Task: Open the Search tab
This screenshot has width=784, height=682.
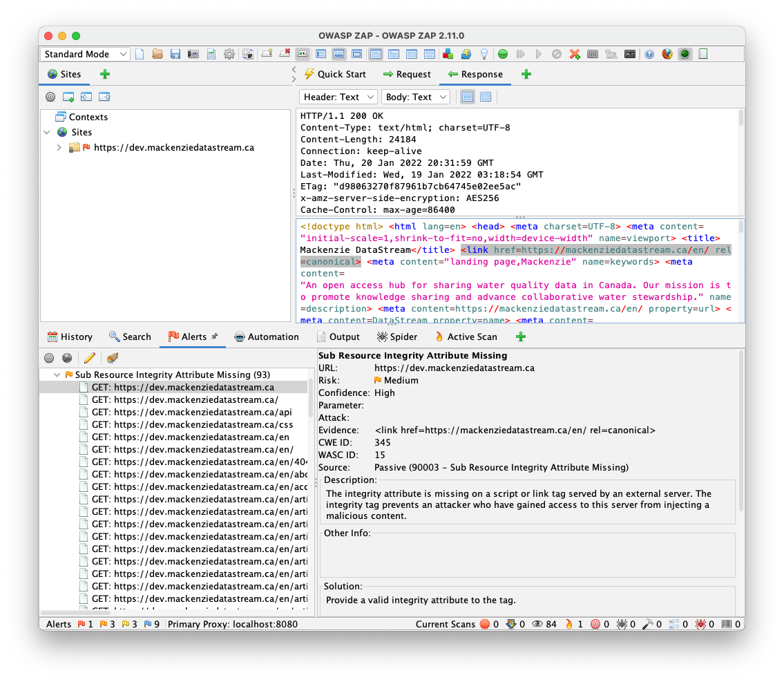Action: pos(130,337)
